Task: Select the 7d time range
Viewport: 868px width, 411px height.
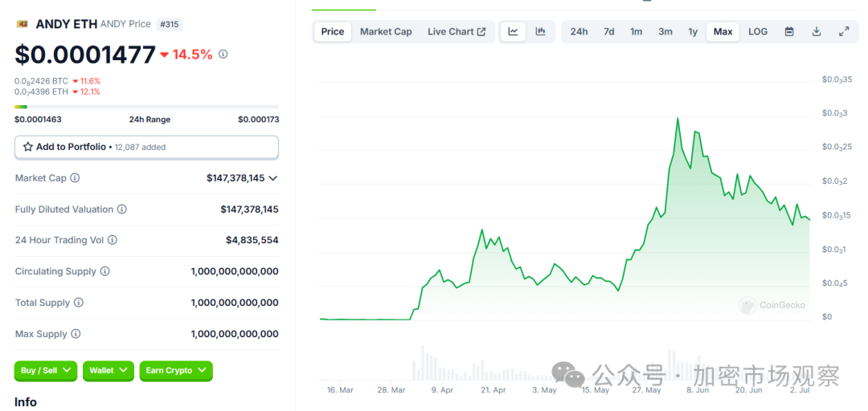Action: 609,31
